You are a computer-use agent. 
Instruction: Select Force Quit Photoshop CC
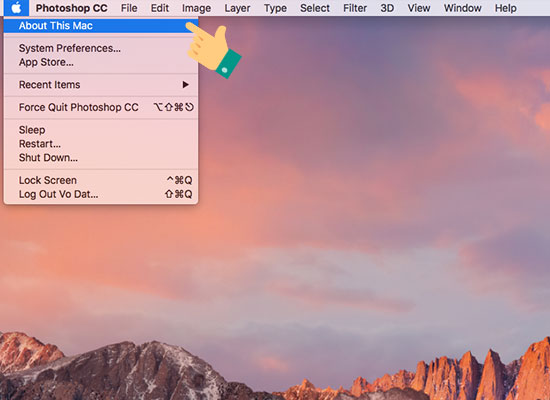(101, 107)
